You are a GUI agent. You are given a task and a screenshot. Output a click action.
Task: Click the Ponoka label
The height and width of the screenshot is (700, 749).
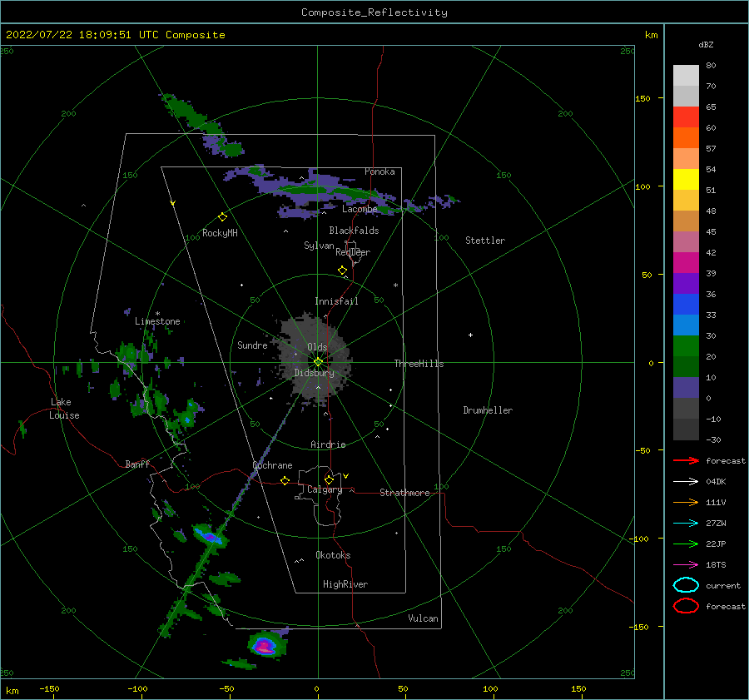(x=379, y=171)
